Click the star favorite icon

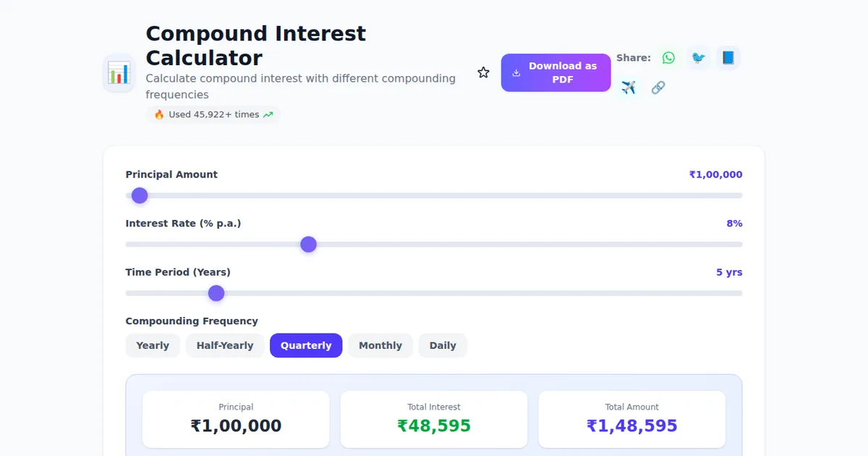(x=483, y=72)
